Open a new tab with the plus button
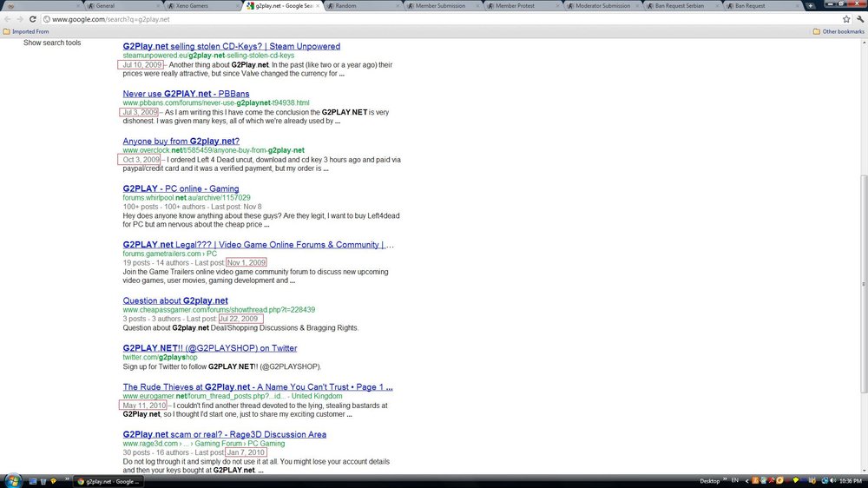868x488 pixels. (x=811, y=5)
